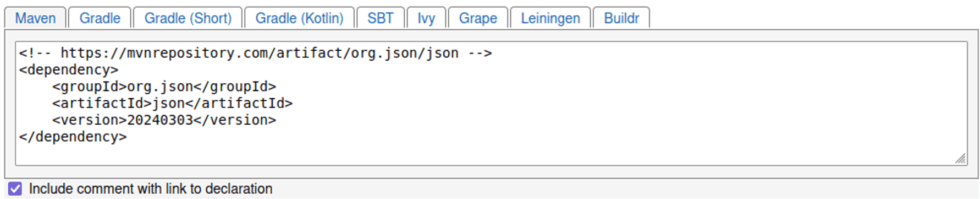Click the version number 20240303
The image size is (980, 199).
[160, 120]
